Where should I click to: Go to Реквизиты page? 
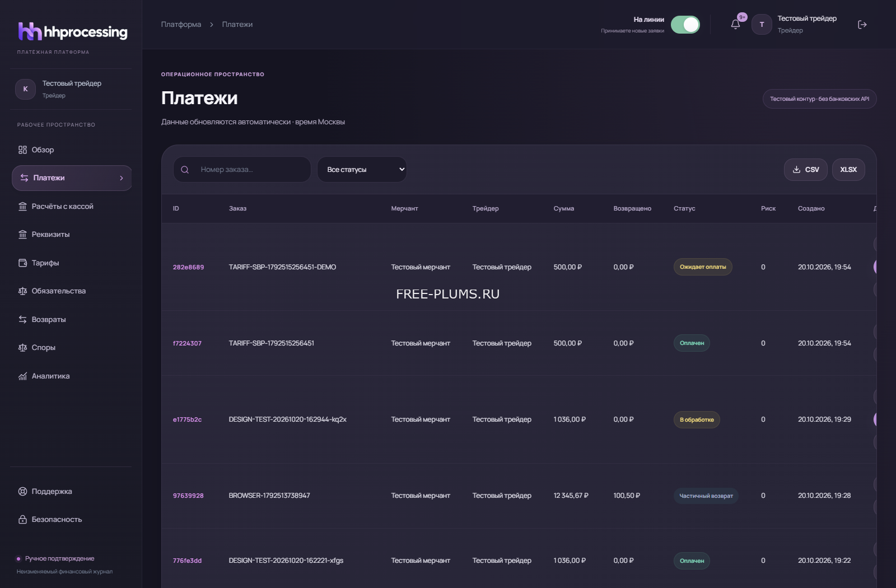(71, 234)
